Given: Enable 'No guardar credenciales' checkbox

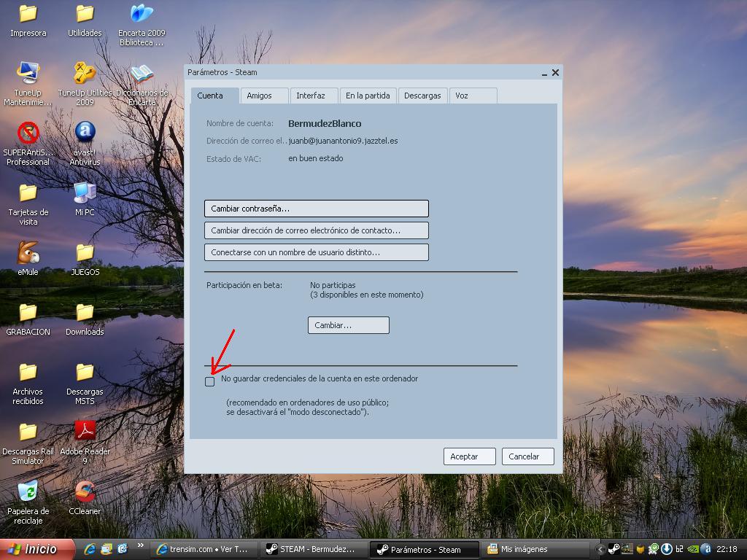Looking at the screenshot, I should coord(210,382).
